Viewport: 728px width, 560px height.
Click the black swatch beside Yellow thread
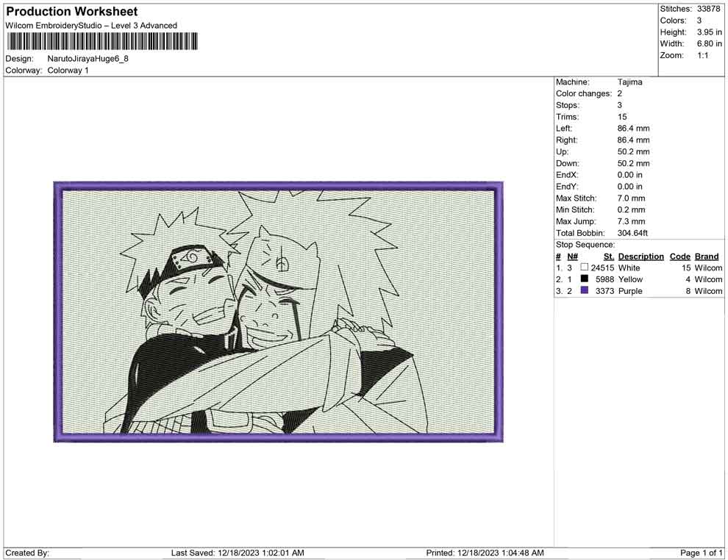(584, 279)
